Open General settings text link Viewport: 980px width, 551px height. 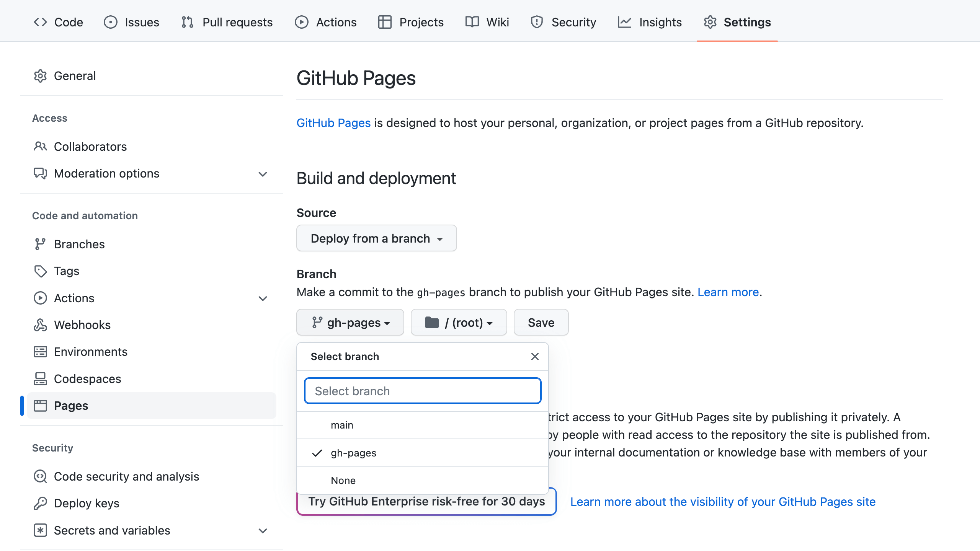[75, 76]
